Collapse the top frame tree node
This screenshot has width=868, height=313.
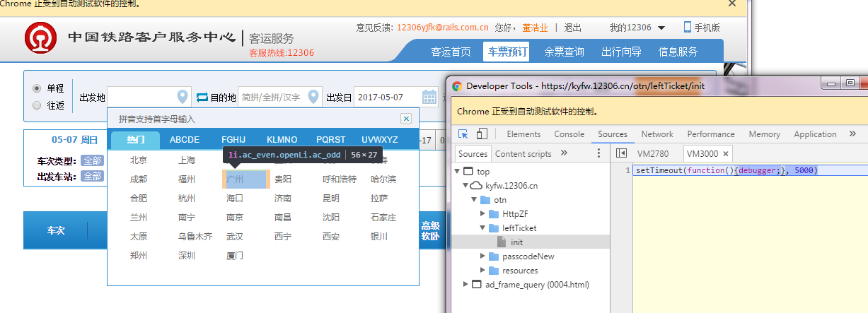[x=458, y=172]
